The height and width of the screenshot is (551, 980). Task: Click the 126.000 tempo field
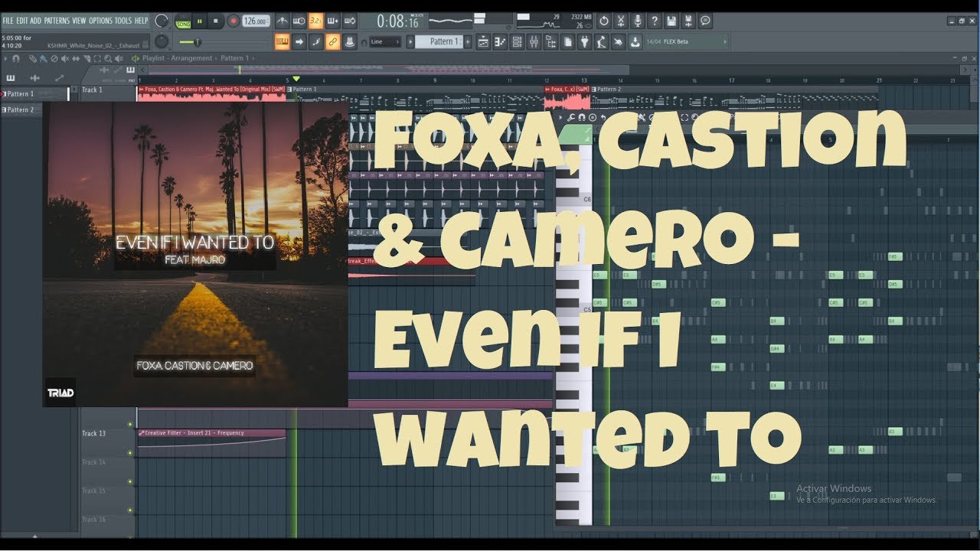pyautogui.click(x=256, y=21)
